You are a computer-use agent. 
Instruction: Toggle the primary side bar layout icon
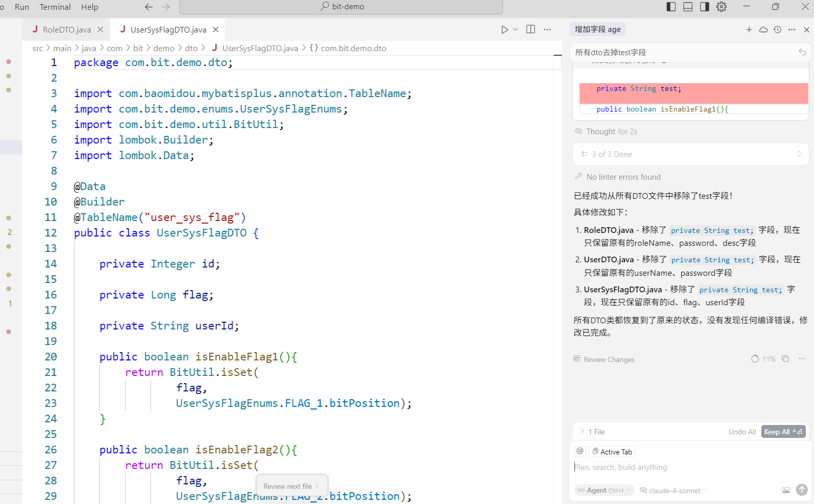click(671, 7)
